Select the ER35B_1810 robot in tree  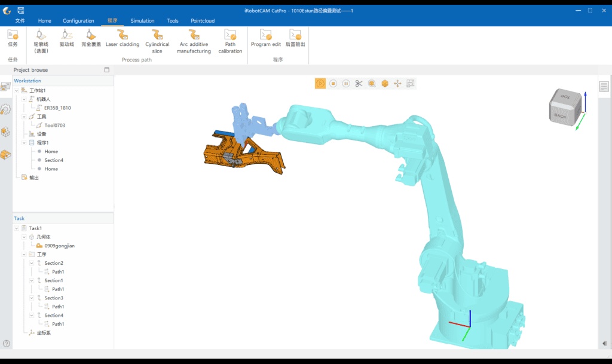click(x=57, y=108)
